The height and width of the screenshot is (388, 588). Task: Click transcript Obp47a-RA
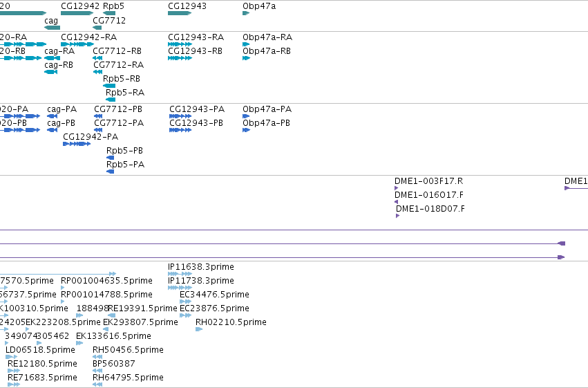(x=267, y=37)
